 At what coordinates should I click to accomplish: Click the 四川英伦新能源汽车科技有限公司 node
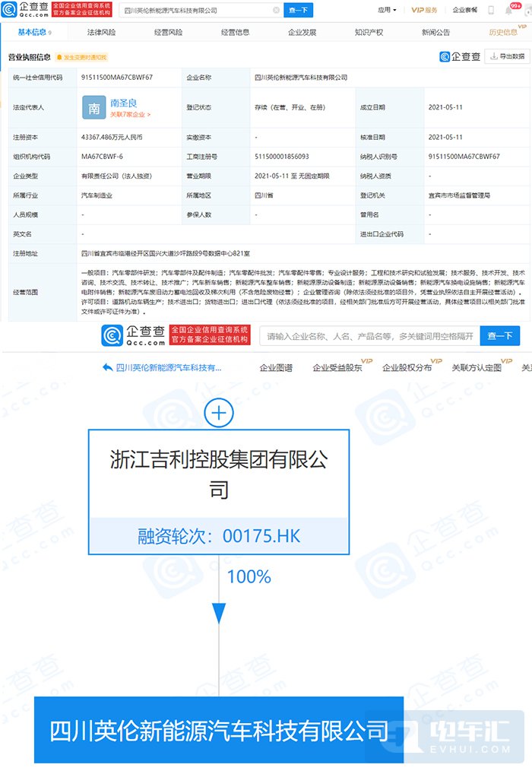point(219,731)
